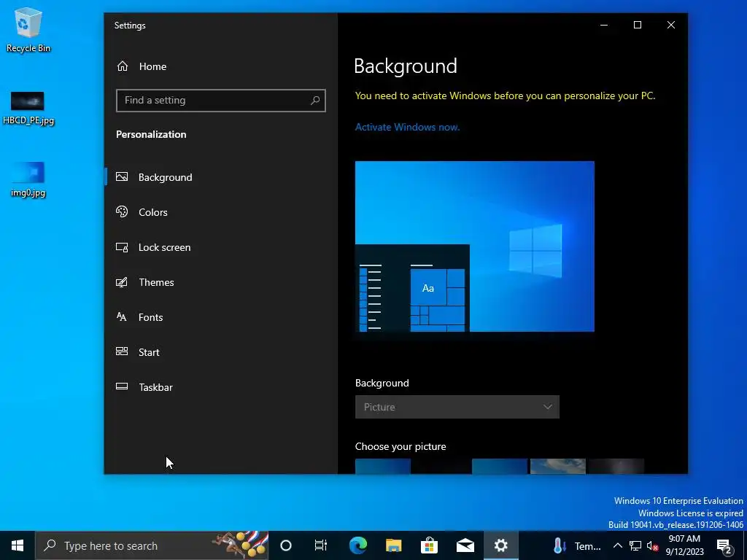The height and width of the screenshot is (560, 747).
Task: Open Cortana from the taskbar circle icon
Action: click(x=286, y=545)
